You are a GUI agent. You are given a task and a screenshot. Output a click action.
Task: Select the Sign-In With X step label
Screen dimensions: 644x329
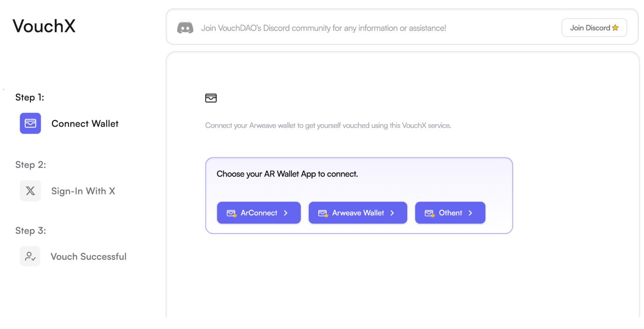[x=83, y=191]
